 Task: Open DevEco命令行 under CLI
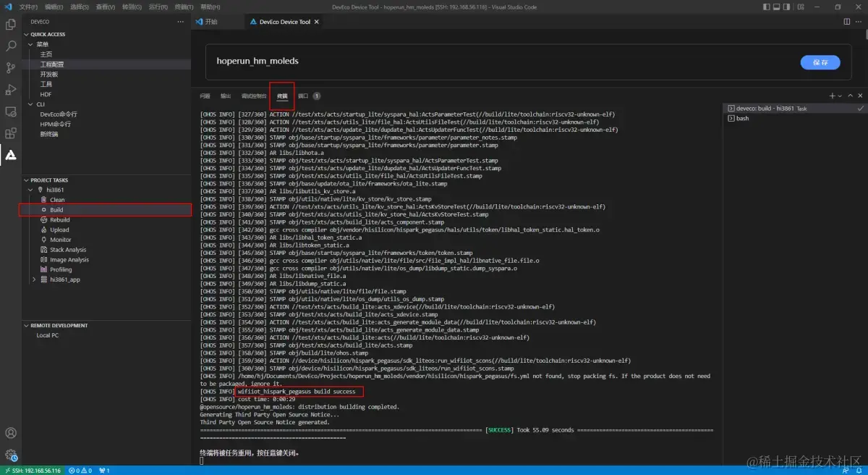point(59,114)
